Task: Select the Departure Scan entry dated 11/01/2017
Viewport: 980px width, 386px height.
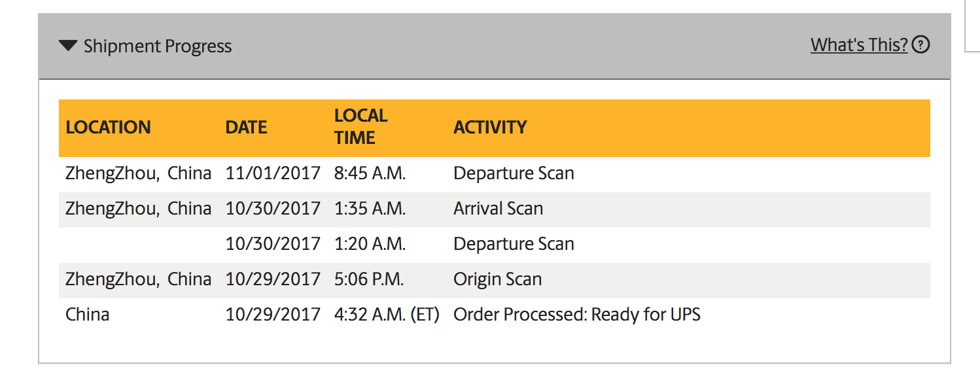Action: click(x=514, y=173)
